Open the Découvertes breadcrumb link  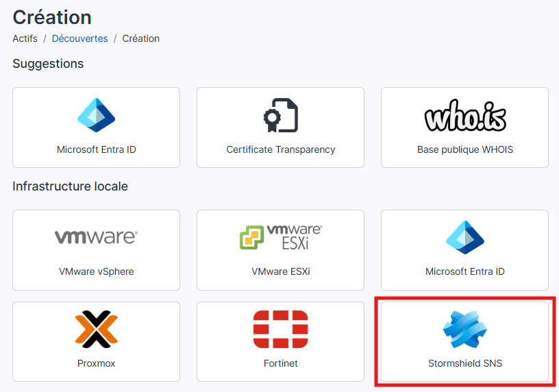pos(80,38)
